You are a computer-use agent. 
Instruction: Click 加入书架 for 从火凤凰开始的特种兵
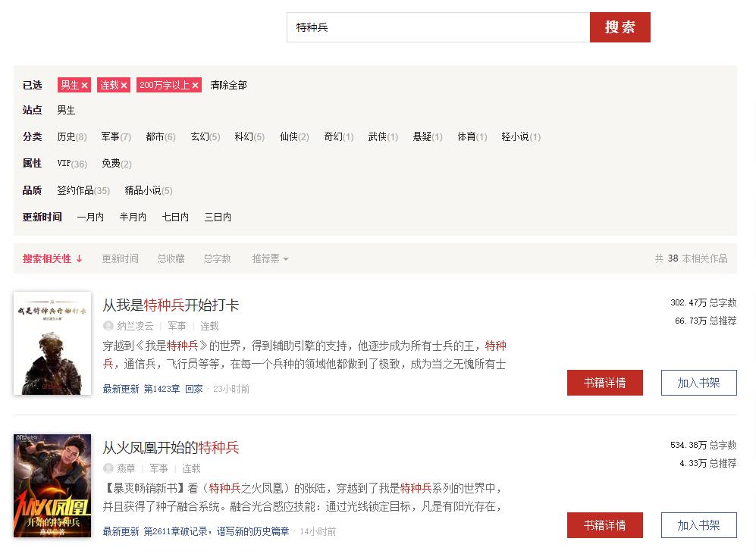coord(698,524)
